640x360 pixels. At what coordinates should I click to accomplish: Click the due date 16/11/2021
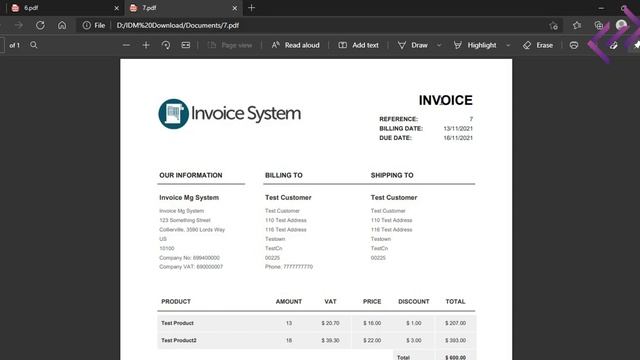(x=458, y=138)
